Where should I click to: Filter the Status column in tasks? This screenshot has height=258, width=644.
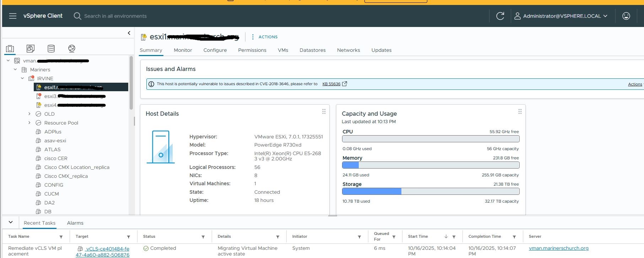[203, 237]
